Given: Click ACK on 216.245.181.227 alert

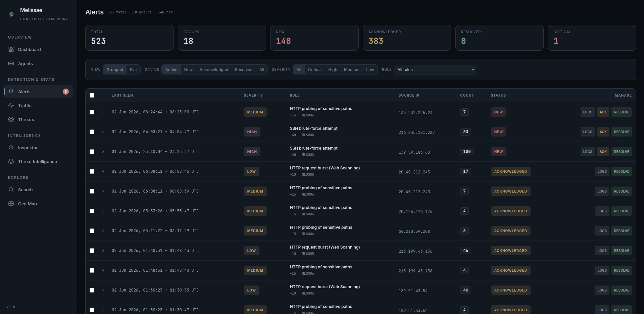Looking at the screenshot, I should tap(603, 132).
